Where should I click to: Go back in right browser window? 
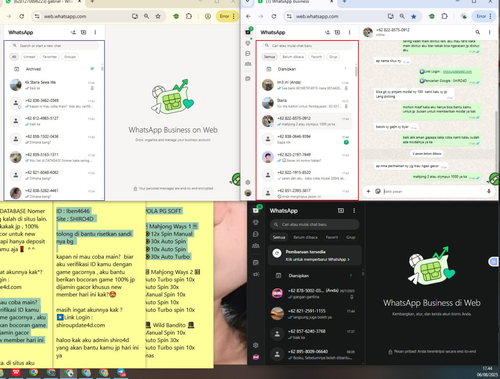tap(248, 16)
